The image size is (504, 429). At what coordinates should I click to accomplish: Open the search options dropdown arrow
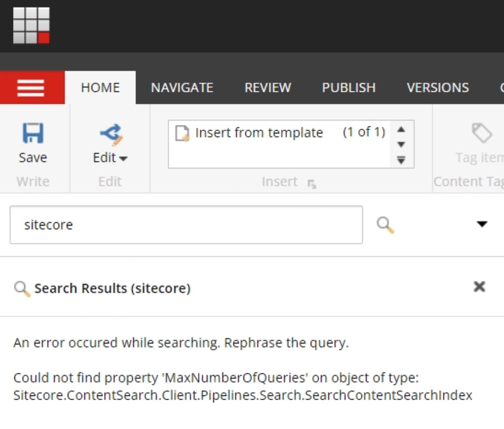(482, 224)
